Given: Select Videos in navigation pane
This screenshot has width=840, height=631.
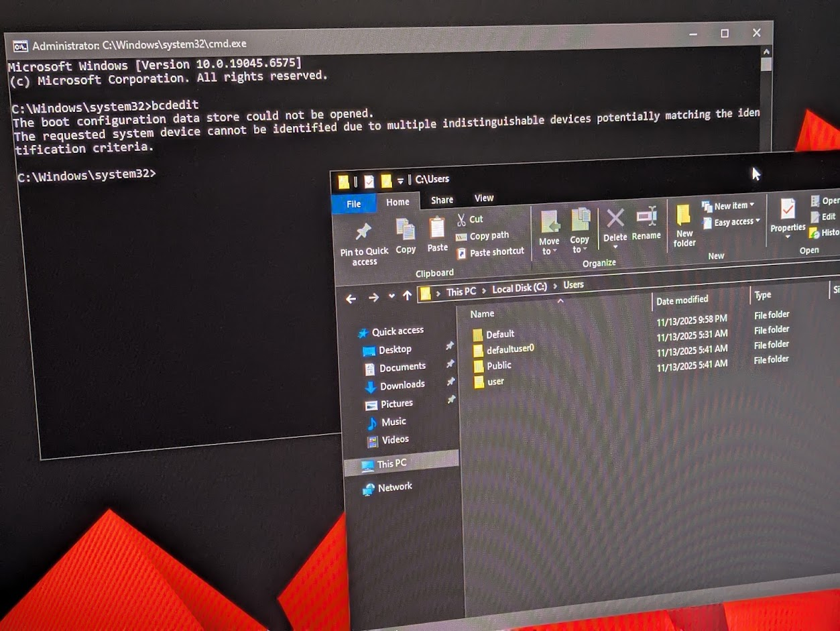Looking at the screenshot, I should (396, 440).
